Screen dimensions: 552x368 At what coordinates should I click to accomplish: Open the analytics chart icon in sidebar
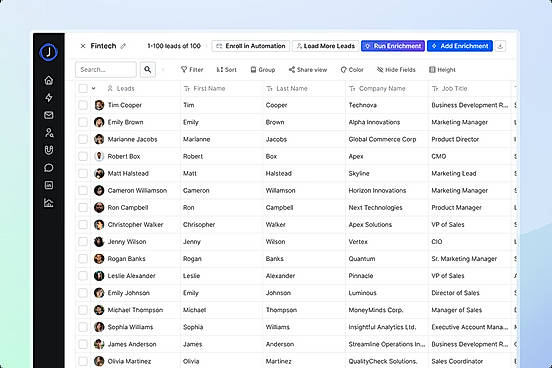point(49,203)
